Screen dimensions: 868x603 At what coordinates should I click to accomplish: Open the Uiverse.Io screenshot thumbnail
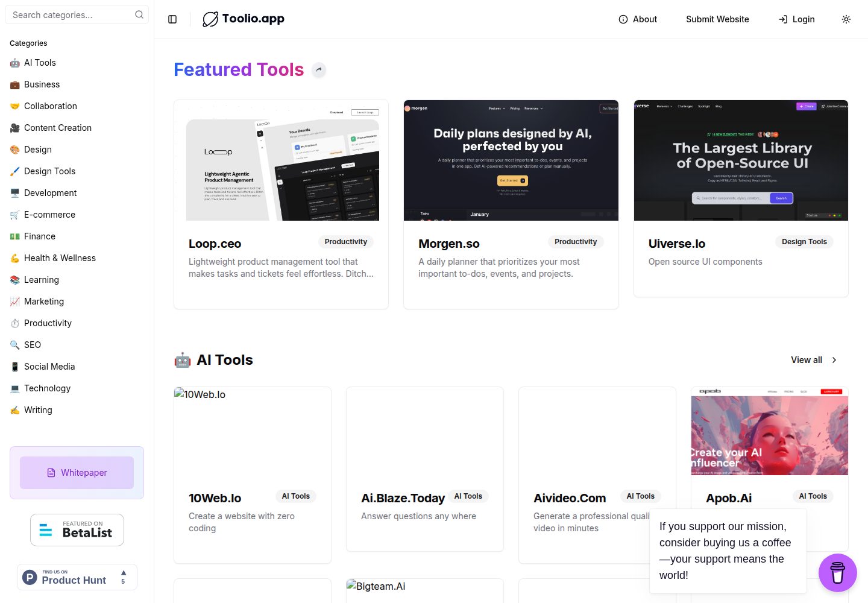[741, 160]
